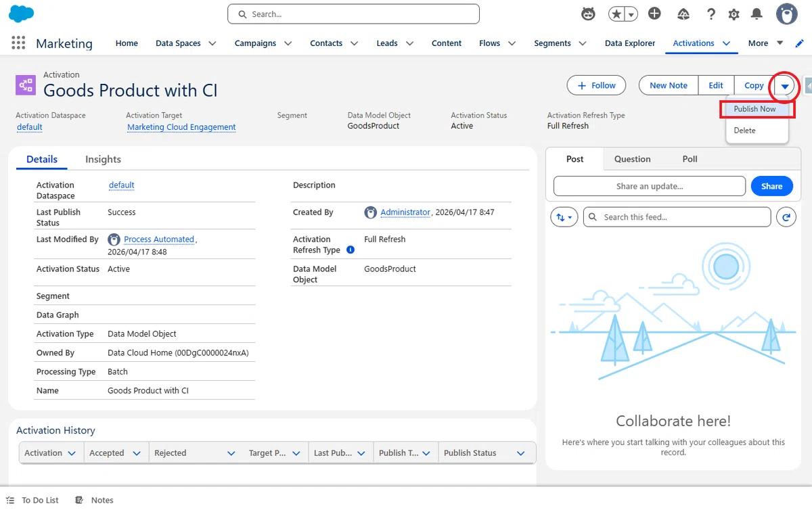Expand the favorites list dropdown arrow
Image resolution: width=812 pixels, height=510 pixels.
(x=631, y=14)
